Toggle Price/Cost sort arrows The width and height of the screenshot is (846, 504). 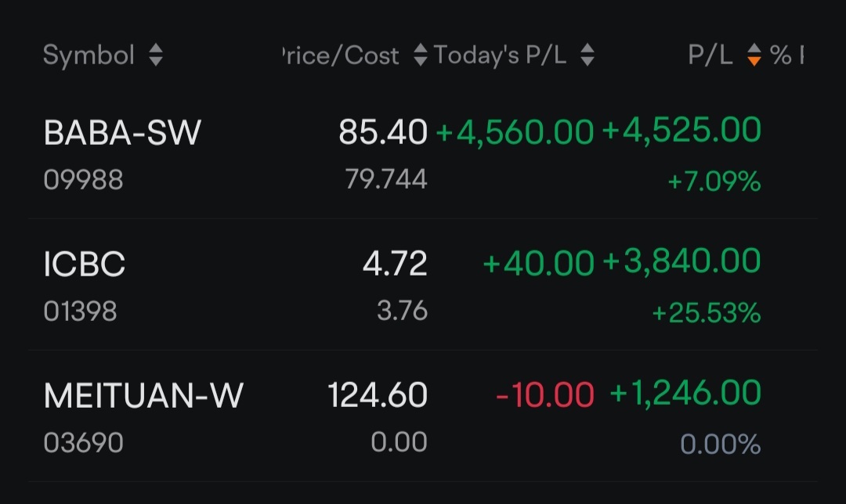point(421,55)
